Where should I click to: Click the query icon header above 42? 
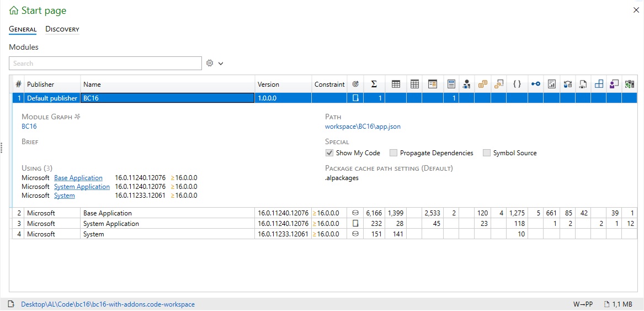583,84
